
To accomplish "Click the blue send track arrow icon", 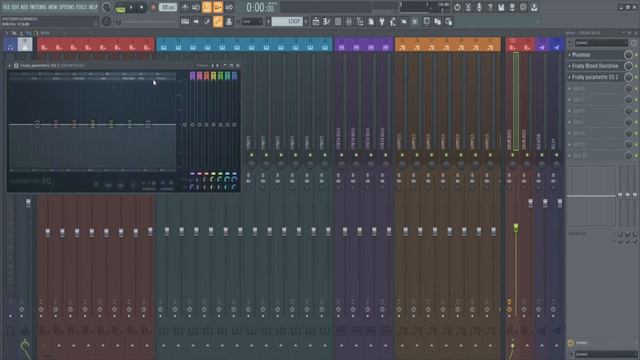I will click(x=556, y=48).
